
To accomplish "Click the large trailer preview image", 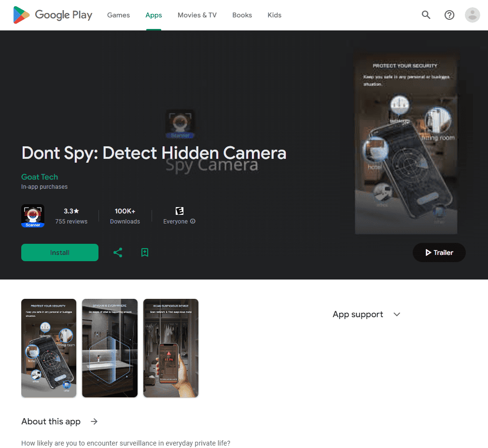I will 406,143.
